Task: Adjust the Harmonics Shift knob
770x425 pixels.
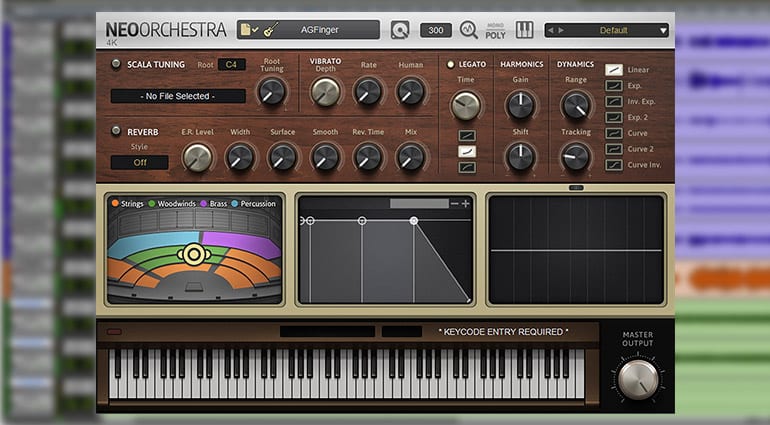Action: coord(520,157)
